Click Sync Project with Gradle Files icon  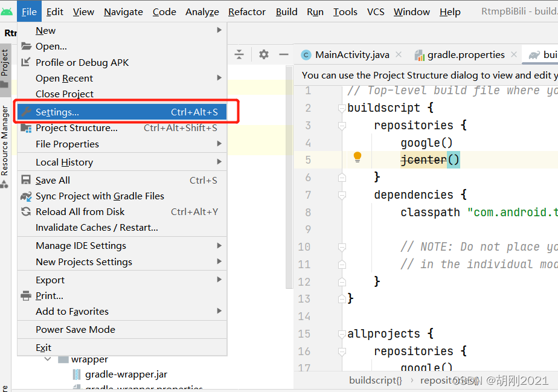coord(26,196)
